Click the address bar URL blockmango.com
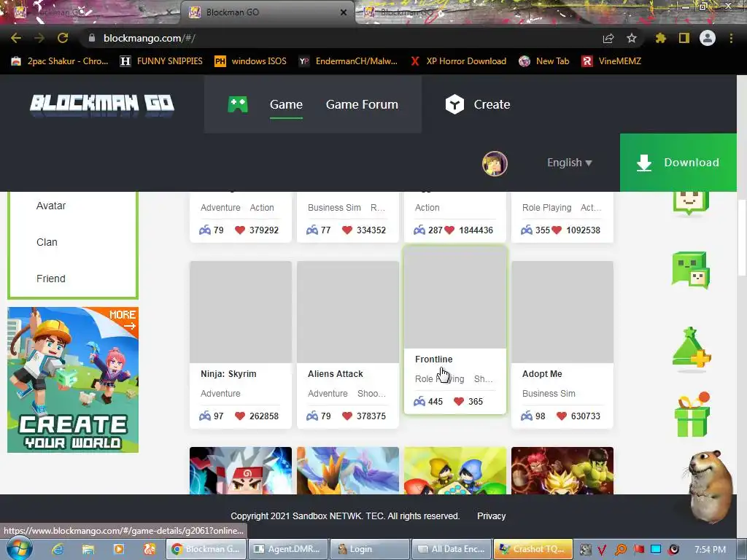This screenshot has height=560, width=747. pyautogui.click(x=149, y=38)
